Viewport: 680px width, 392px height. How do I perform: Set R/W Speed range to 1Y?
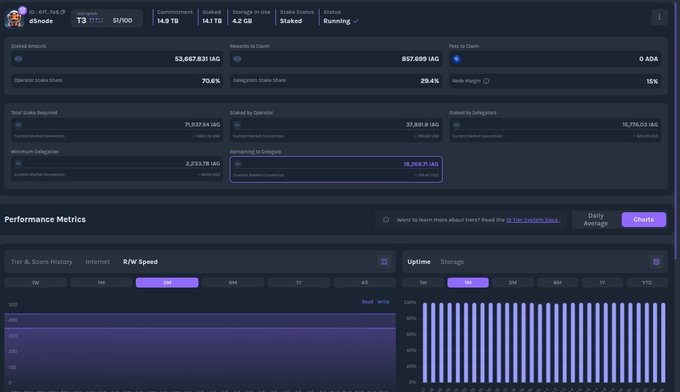(299, 283)
